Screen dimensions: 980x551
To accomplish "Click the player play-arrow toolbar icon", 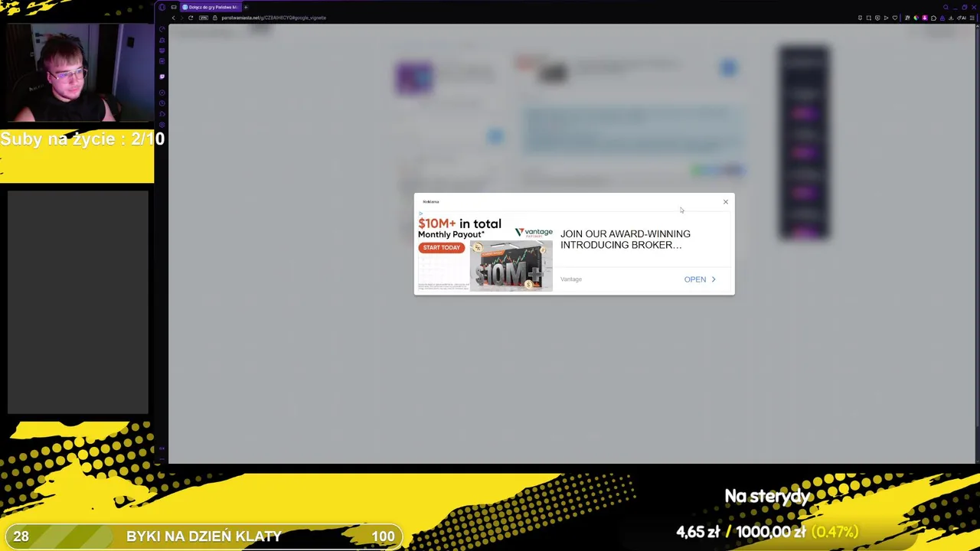I will tap(886, 18).
